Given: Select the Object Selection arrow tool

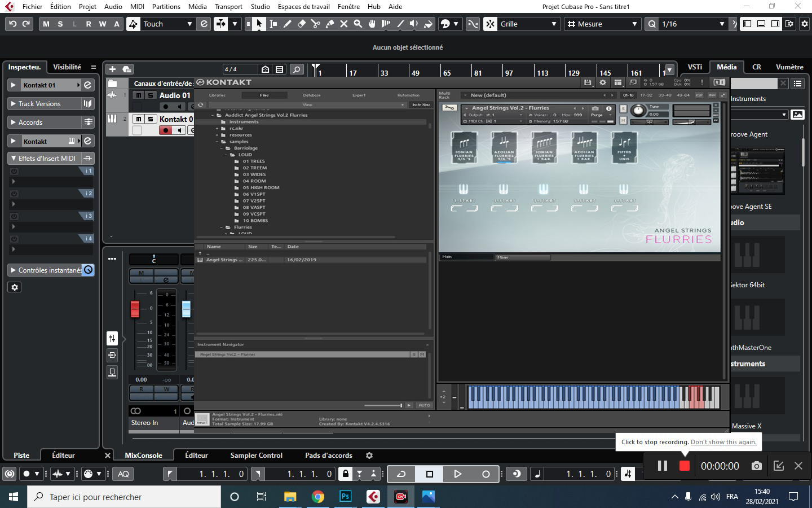Looking at the screenshot, I should 259,24.
